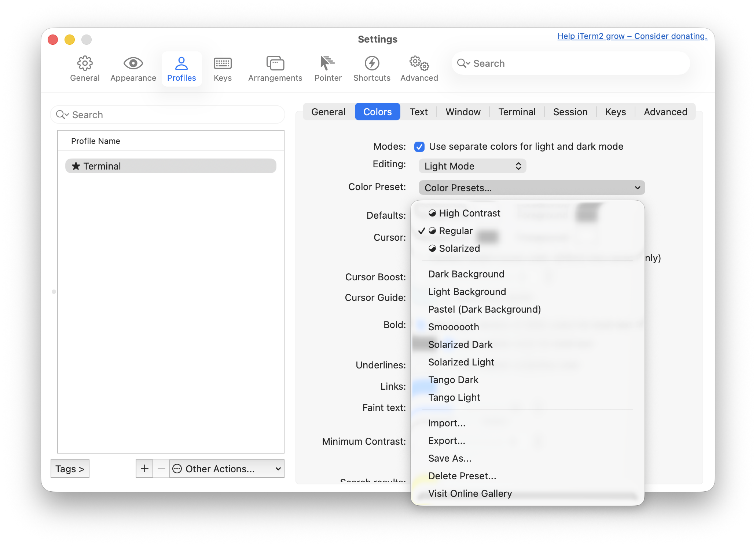Open Appearance settings eye icon
Viewport: 756px width, 546px height.
tap(133, 63)
